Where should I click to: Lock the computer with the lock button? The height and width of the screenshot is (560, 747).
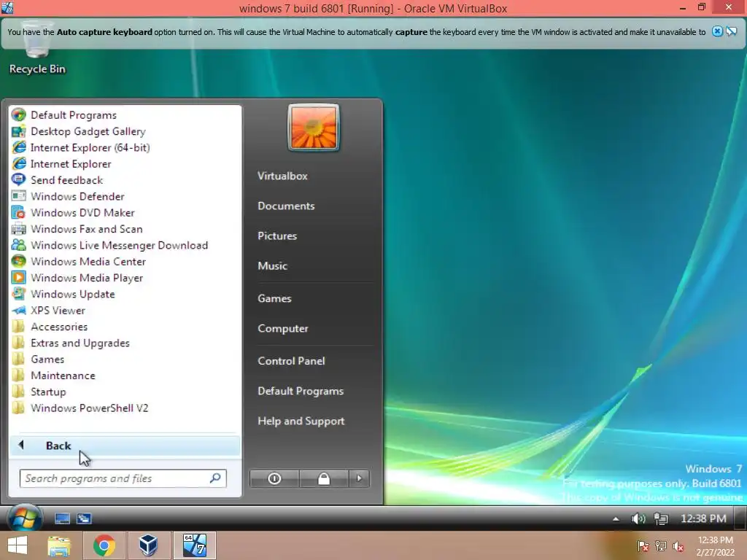[324, 478]
